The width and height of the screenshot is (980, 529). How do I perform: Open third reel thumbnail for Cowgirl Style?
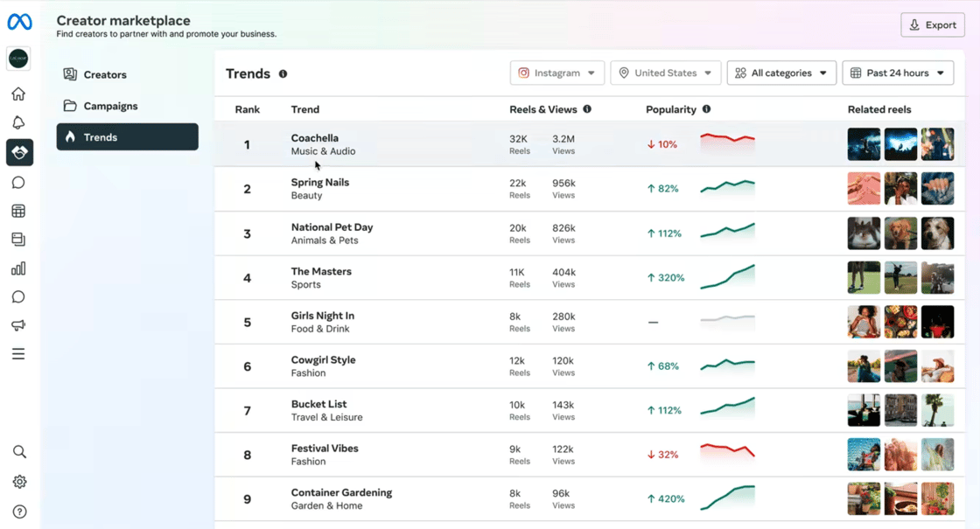pos(937,366)
